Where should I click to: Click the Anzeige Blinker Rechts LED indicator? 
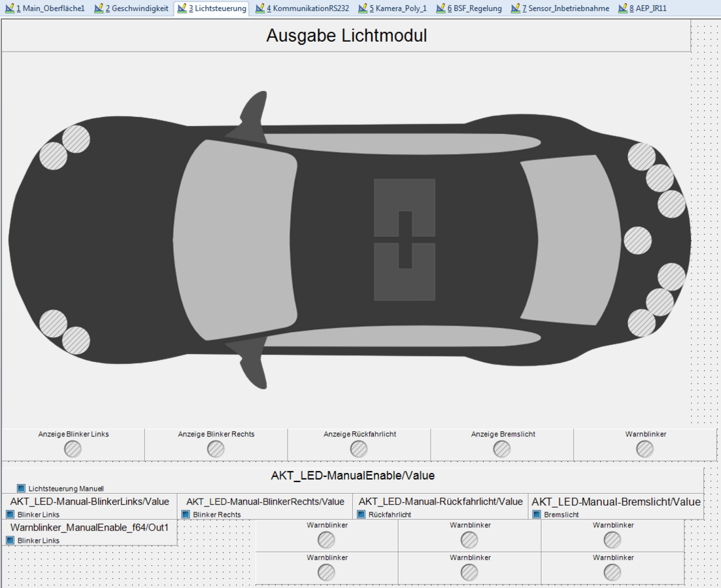(x=216, y=449)
